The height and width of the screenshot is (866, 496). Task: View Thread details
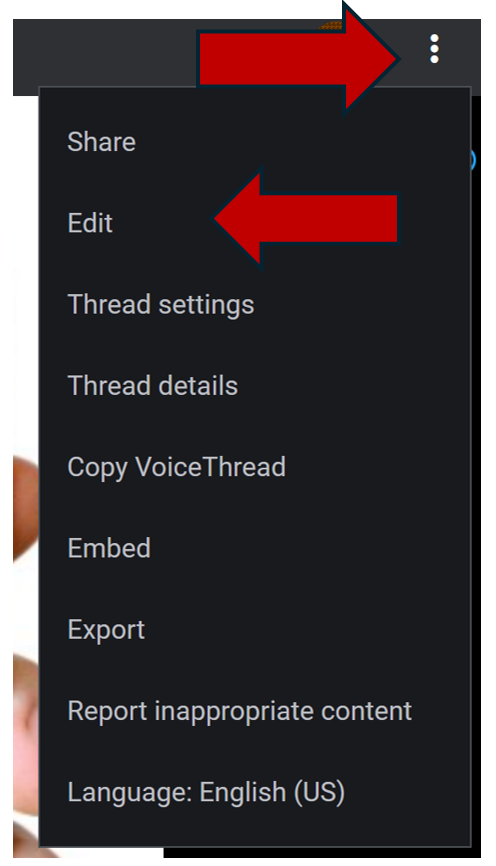[255, 386]
